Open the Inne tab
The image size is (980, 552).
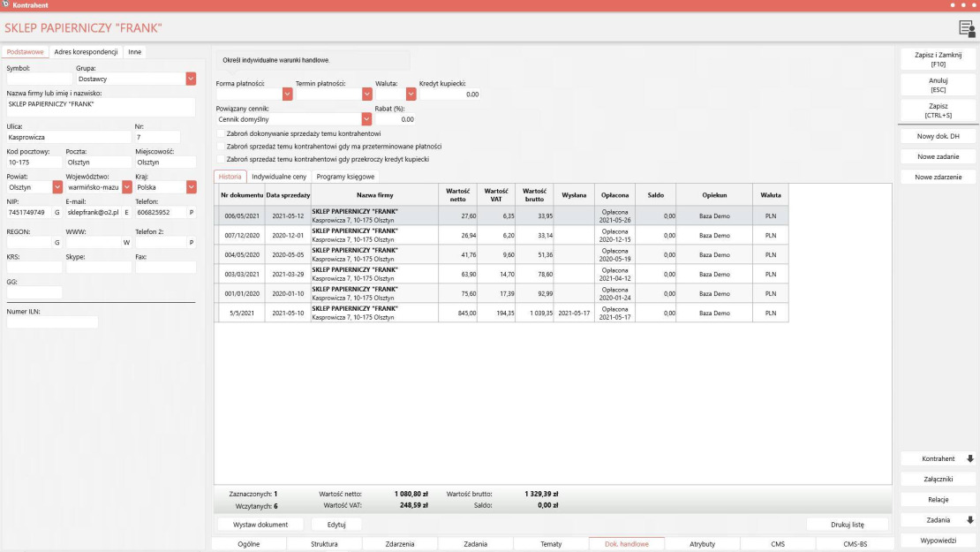tap(134, 52)
